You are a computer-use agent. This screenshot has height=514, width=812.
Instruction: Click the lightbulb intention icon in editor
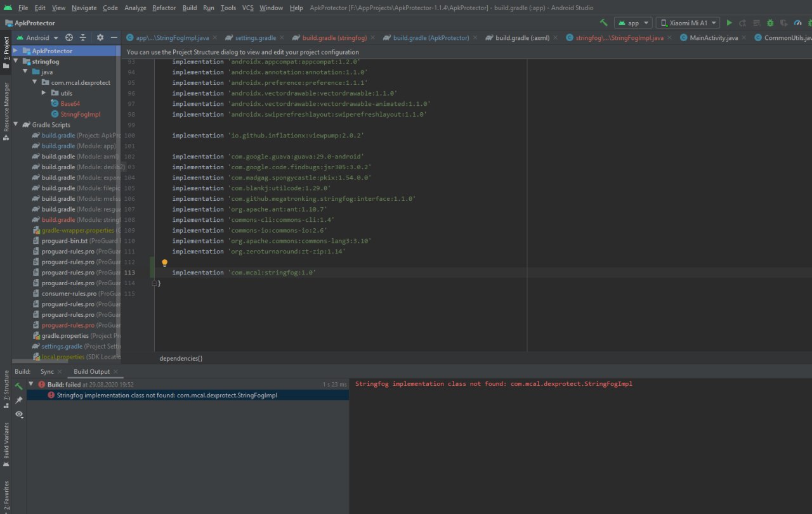click(x=164, y=262)
